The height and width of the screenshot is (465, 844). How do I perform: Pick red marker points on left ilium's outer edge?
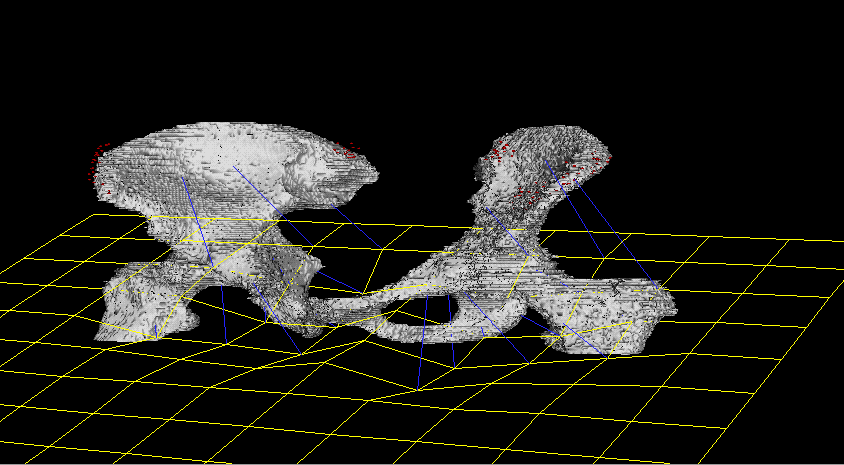(x=97, y=163)
